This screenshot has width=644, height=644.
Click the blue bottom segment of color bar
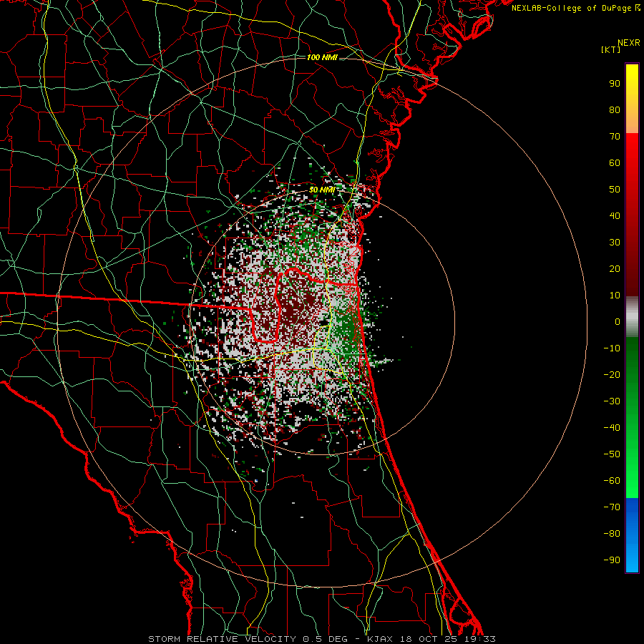point(632,535)
